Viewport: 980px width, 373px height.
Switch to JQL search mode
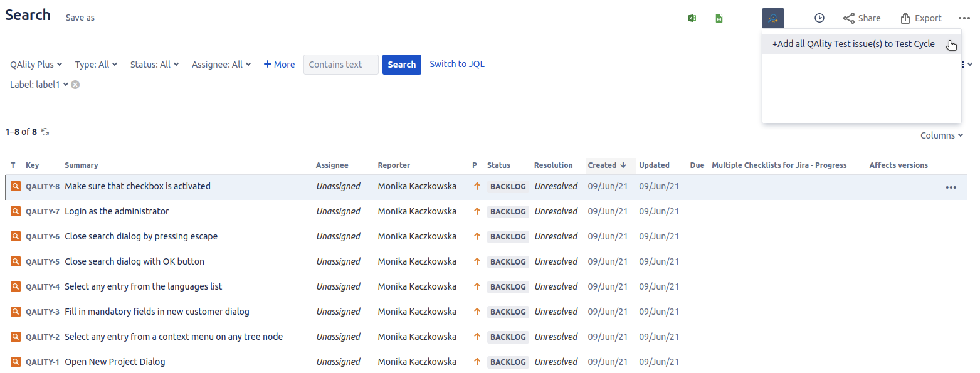coord(457,64)
